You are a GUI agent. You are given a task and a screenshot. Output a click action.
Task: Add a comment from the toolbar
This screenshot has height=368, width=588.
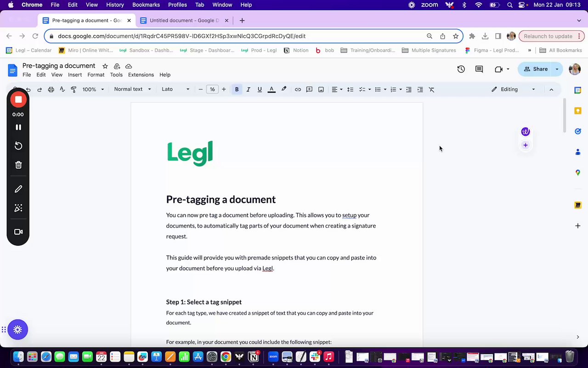click(309, 89)
